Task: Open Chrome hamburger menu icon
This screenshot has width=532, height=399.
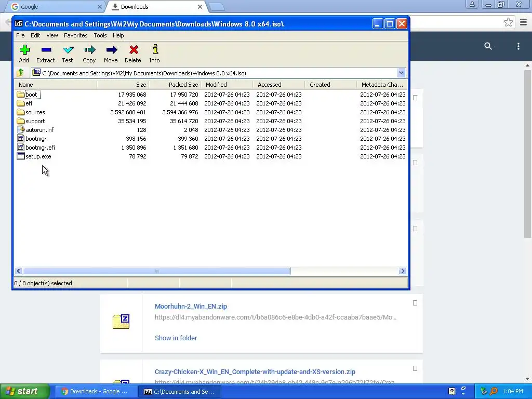Action: point(524,22)
